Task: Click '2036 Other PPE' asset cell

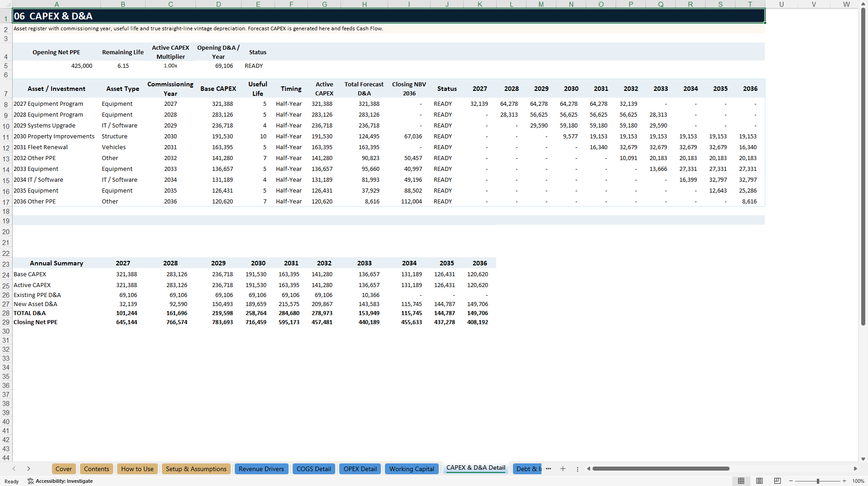Action: tap(57, 202)
